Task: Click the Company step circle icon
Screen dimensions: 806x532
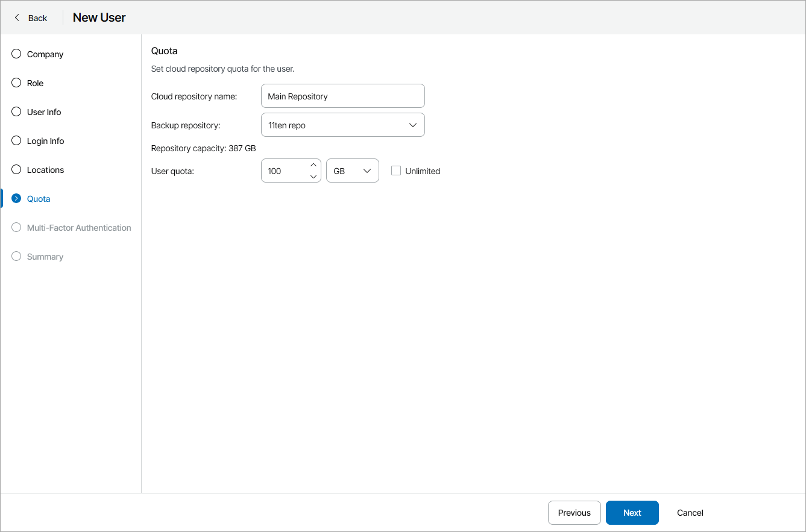Action: click(16, 54)
